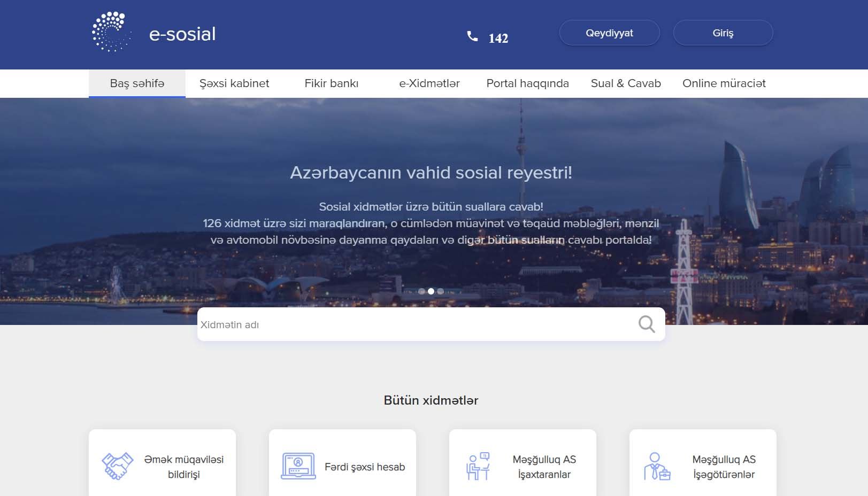Viewport: 868px width, 496px height.
Task: Open the Online müraciət page
Action: [724, 83]
